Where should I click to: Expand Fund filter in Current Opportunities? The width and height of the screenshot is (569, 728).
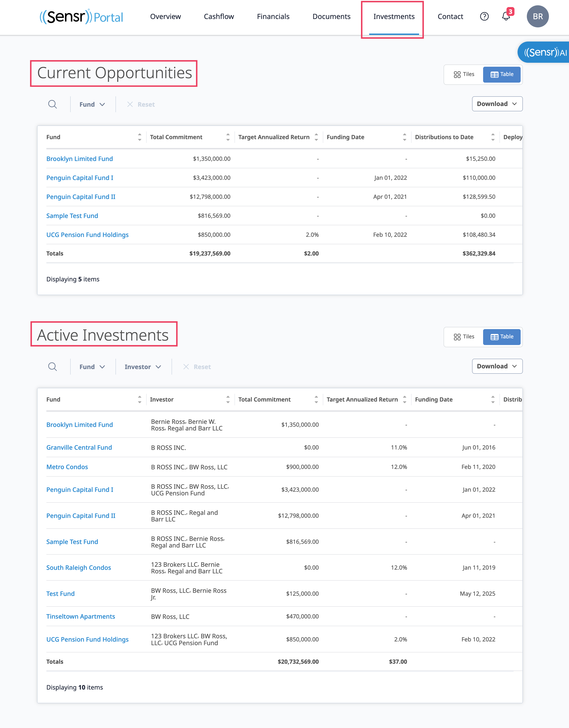[x=92, y=104]
